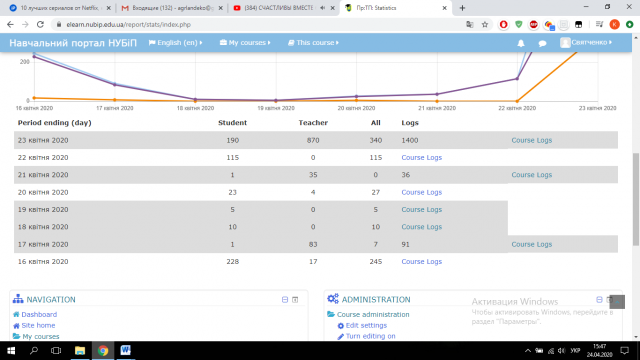Viewport: 640px width, 360px height.
Task: Show hidden system tray icons
Action: 528,351
